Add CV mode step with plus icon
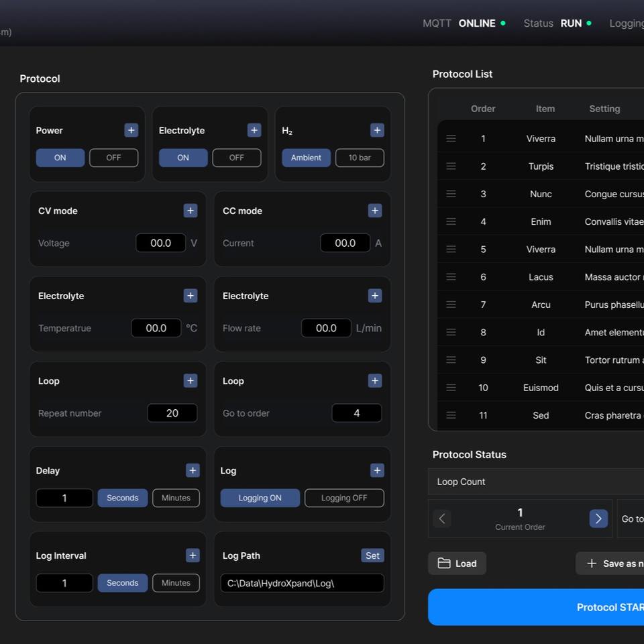644x644 pixels. 191,211
